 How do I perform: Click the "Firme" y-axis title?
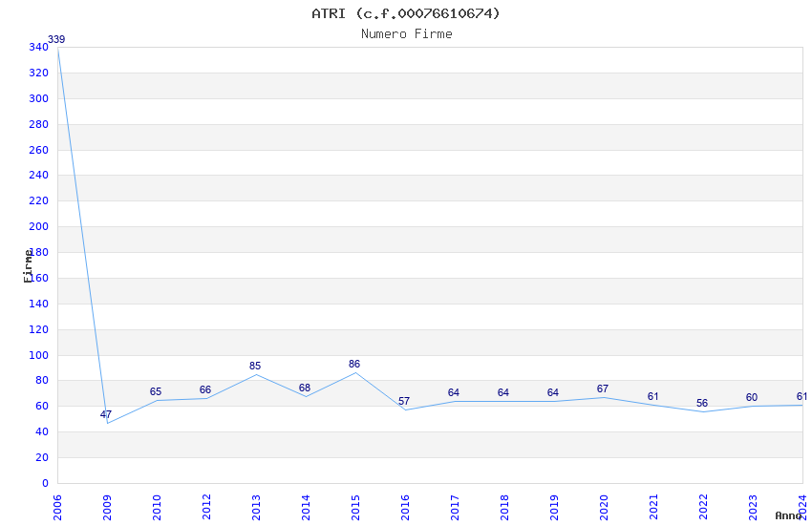click(x=28, y=266)
